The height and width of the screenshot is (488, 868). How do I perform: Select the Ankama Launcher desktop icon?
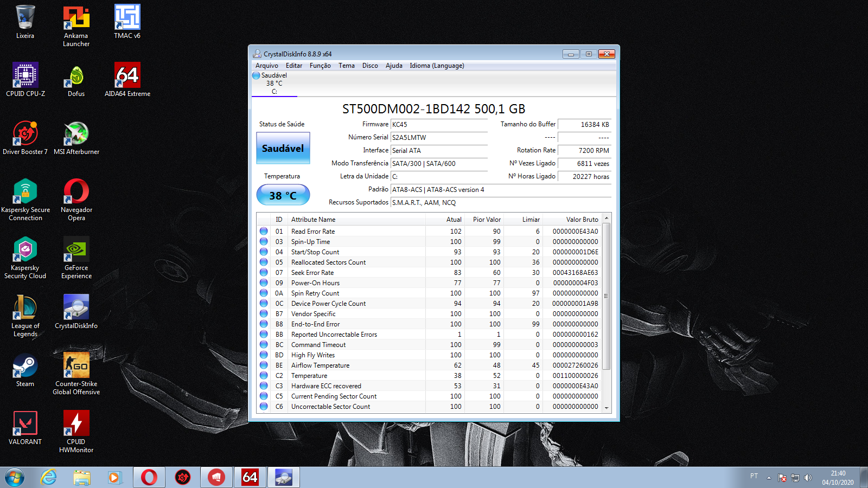[76, 26]
